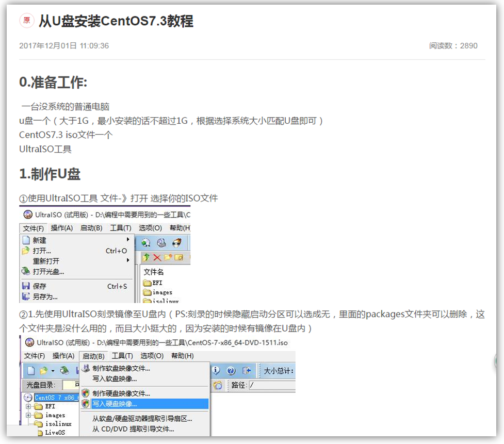The height and width of the screenshot is (444, 504).
Task: Expand the images tree node plus box
Action: (x=28, y=415)
